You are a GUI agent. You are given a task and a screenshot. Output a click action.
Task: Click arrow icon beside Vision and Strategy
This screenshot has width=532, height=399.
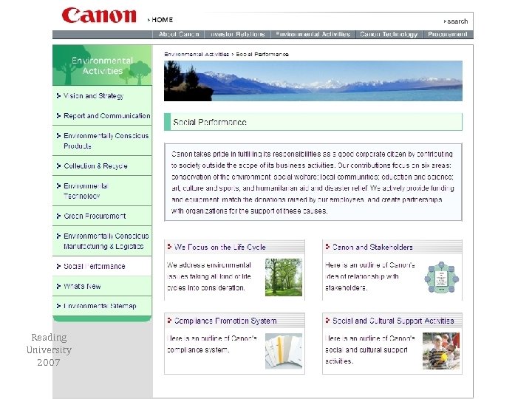[58, 96]
